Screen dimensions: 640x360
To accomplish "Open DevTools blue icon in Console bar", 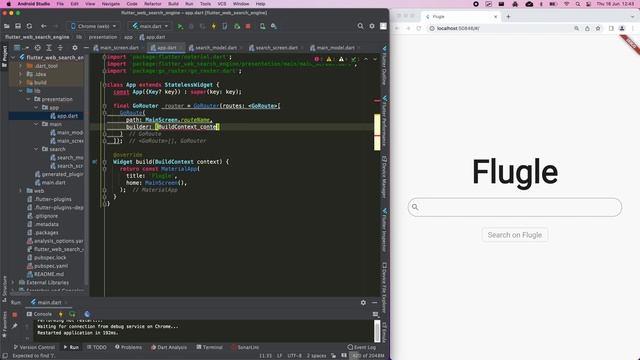I will click(87, 314).
